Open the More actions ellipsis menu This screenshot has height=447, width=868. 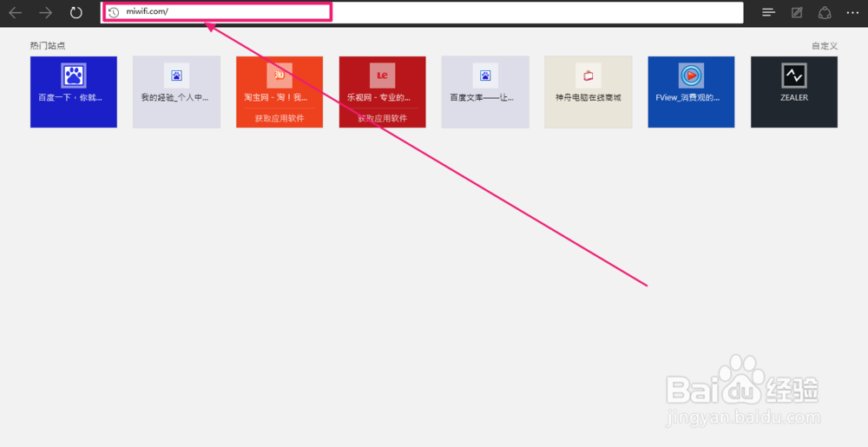pos(852,13)
